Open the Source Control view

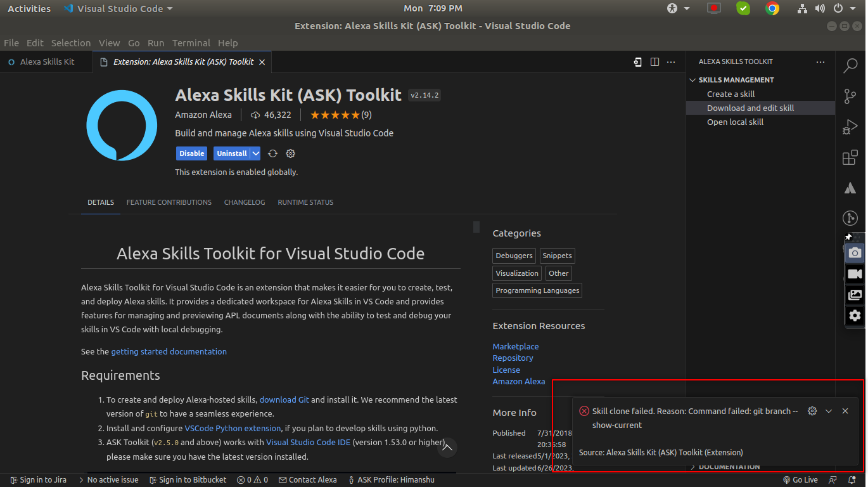851,96
